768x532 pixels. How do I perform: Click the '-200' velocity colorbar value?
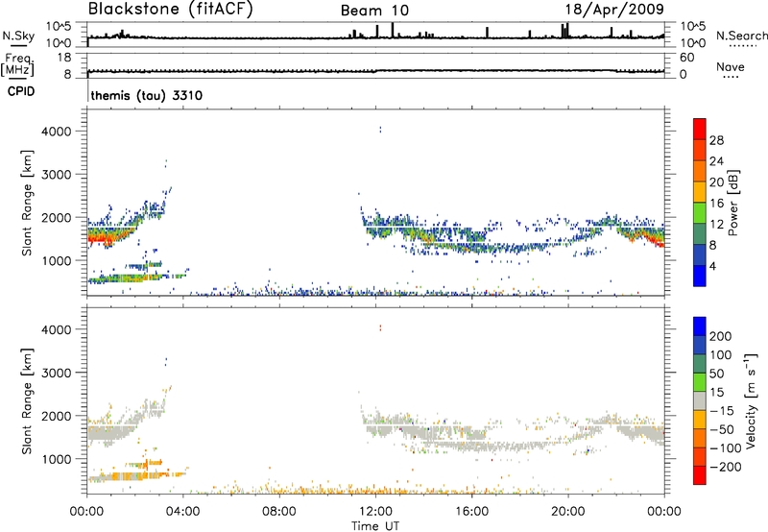pyautogui.click(x=724, y=467)
